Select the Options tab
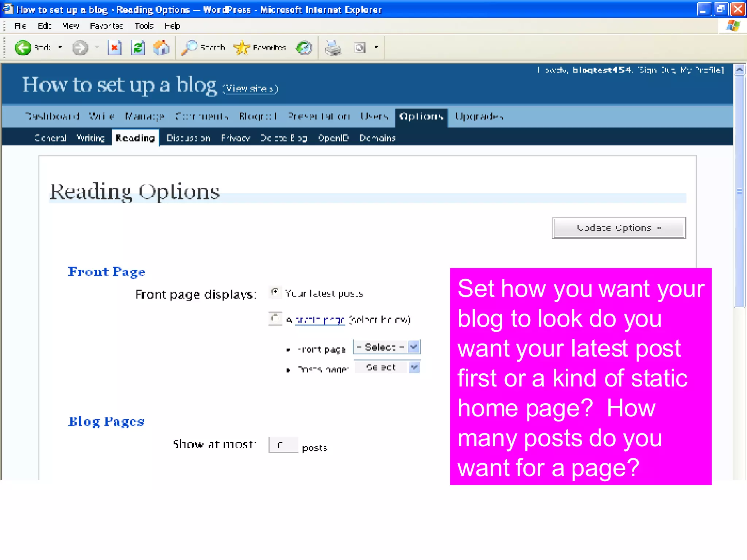This screenshot has width=747, height=560. 421,117
